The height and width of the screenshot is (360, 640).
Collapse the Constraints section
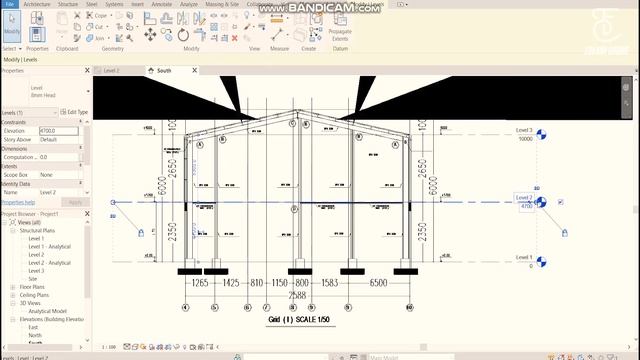tap(80, 122)
